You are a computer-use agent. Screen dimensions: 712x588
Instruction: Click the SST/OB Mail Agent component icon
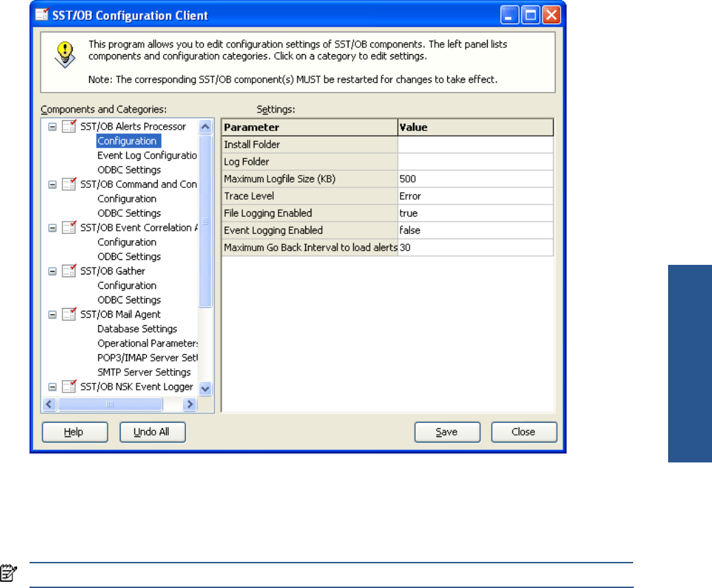69,314
